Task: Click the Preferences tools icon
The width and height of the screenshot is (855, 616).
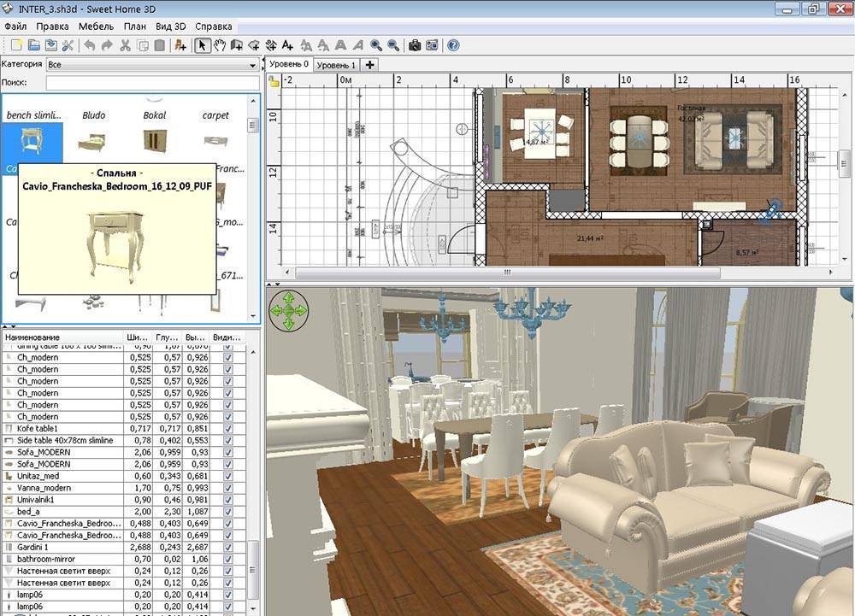Action: pyautogui.click(x=68, y=45)
